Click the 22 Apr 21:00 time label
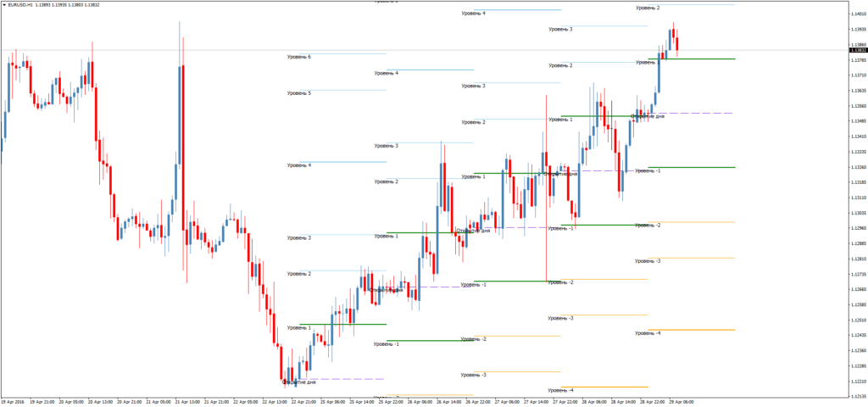Viewport: 868px width, 407px height. (303, 402)
